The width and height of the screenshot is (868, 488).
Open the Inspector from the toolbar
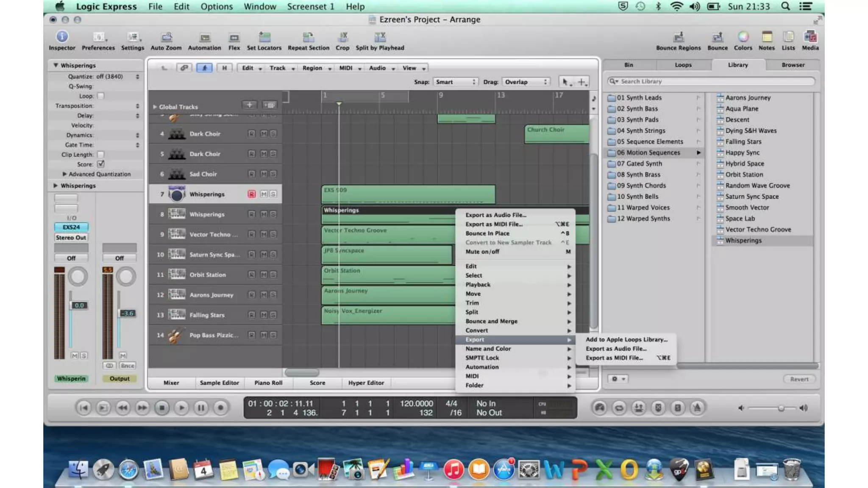[62, 37]
